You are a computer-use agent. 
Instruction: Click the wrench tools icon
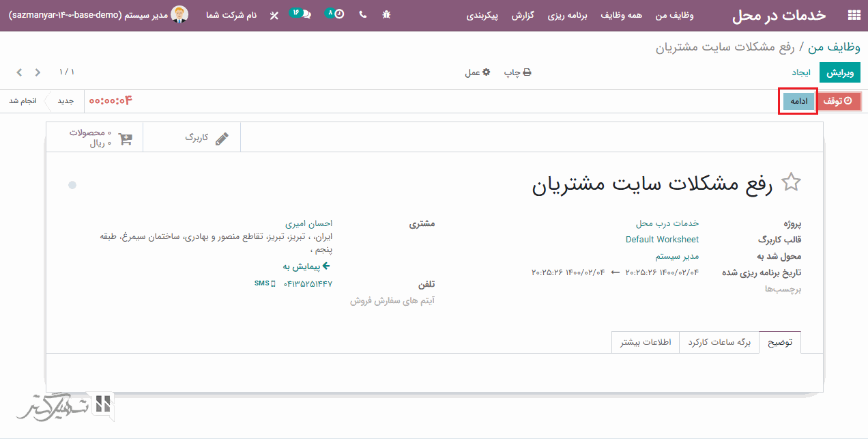(274, 15)
